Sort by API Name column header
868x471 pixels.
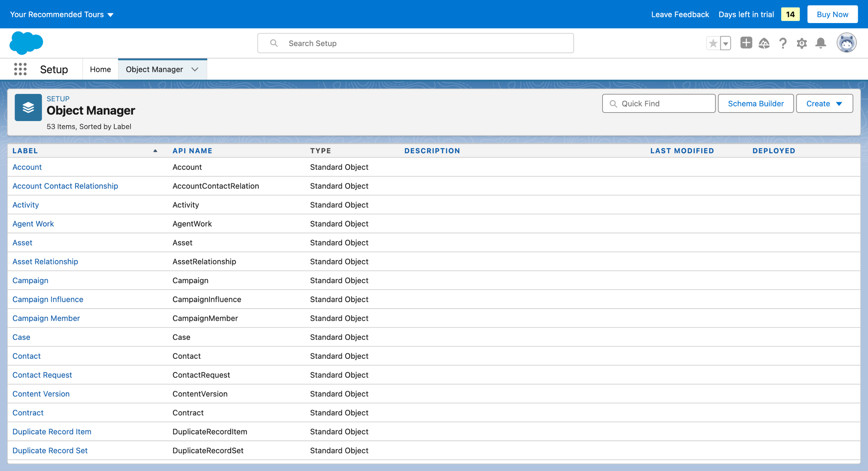(192, 151)
